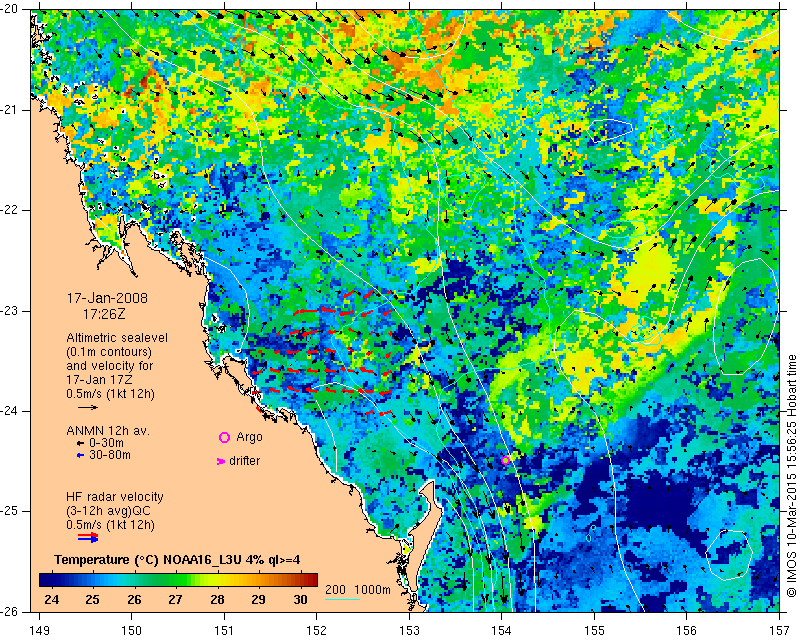Click the longitude axis label 149
The height and width of the screenshot is (640, 800).
(40, 631)
